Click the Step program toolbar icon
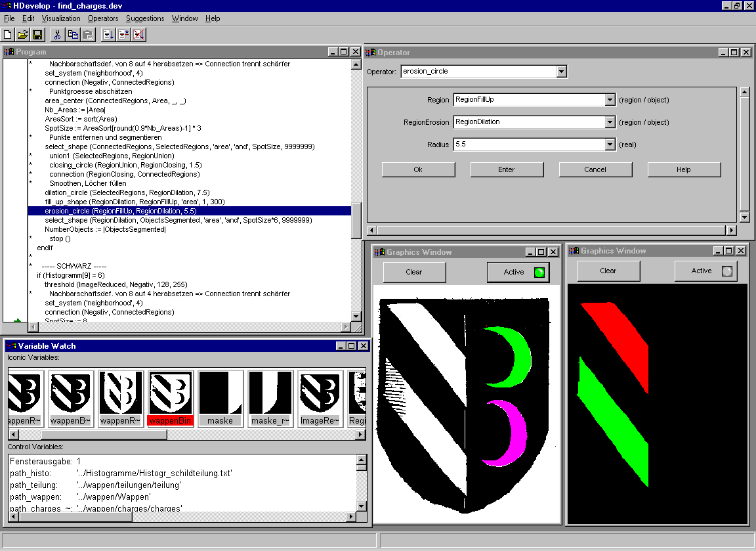This screenshot has height=551, width=756. (x=123, y=35)
